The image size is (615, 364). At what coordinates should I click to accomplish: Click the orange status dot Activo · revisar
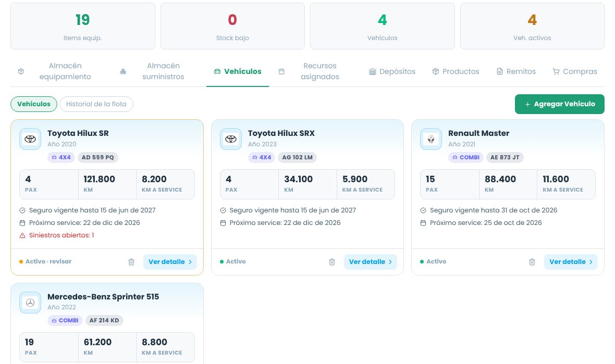(x=21, y=262)
